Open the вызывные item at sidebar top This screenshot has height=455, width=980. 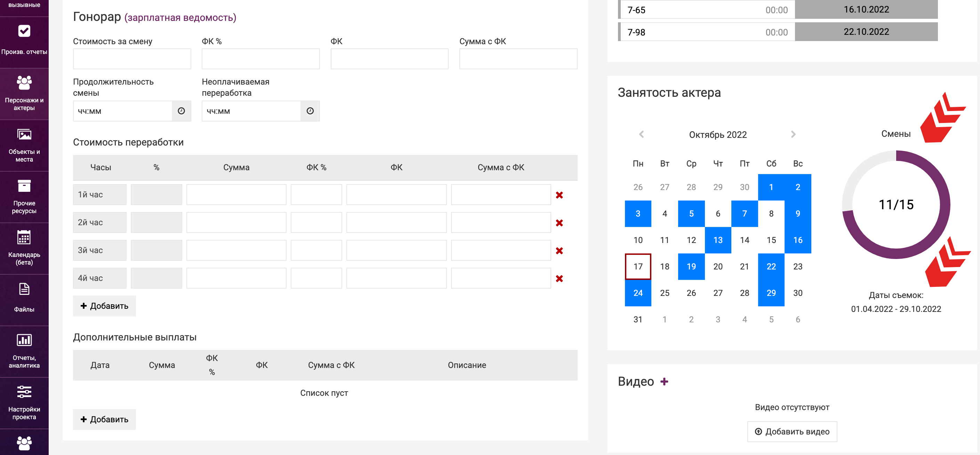click(24, 5)
